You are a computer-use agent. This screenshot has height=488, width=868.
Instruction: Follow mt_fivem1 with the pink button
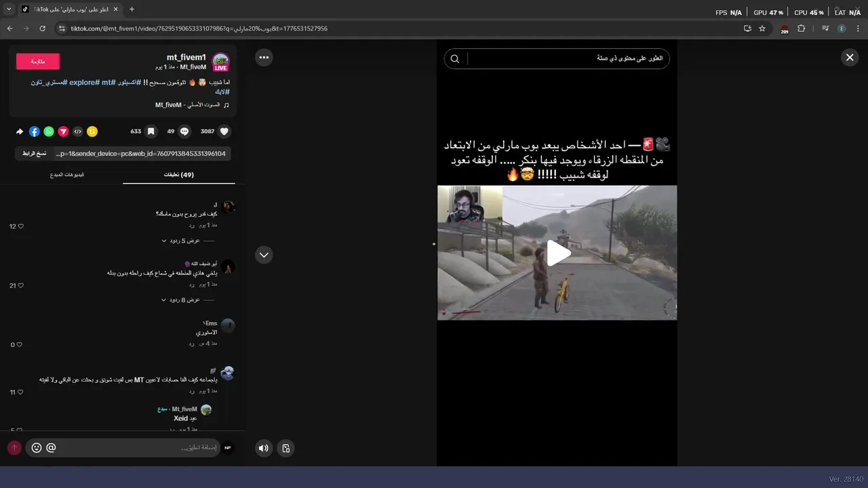click(x=38, y=61)
